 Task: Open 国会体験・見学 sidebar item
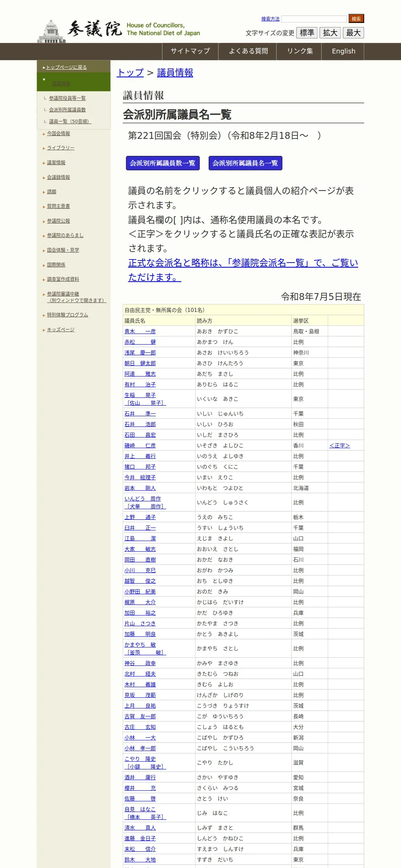[x=63, y=250]
